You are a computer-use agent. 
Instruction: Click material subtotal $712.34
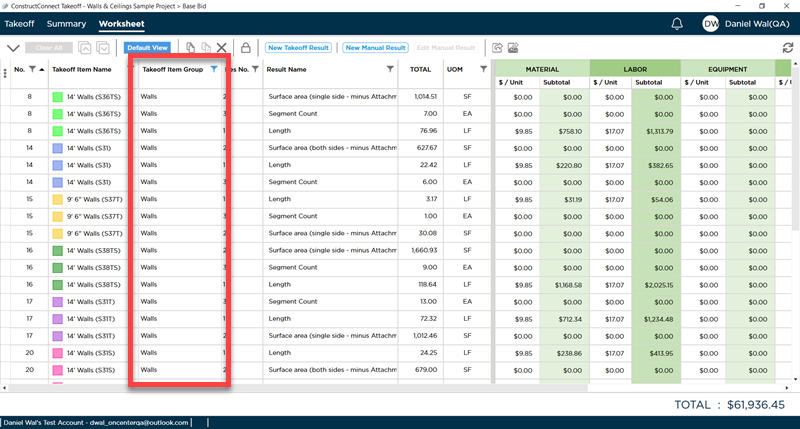(x=570, y=319)
